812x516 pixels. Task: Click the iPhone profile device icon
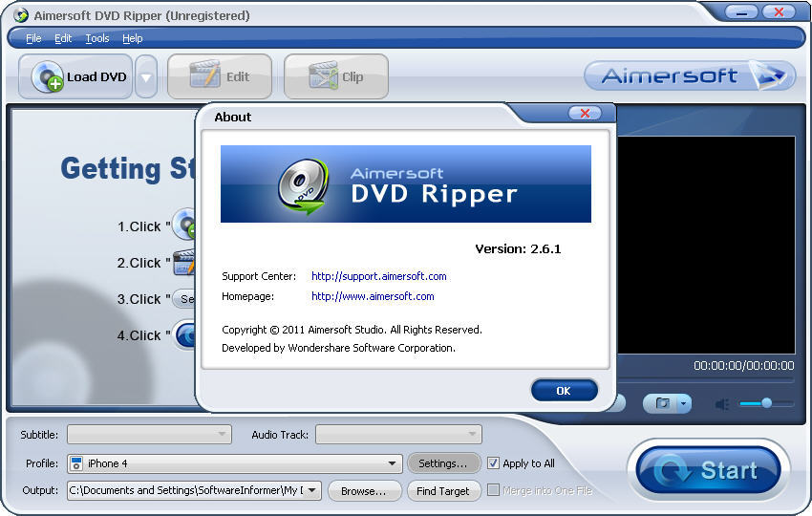point(76,463)
